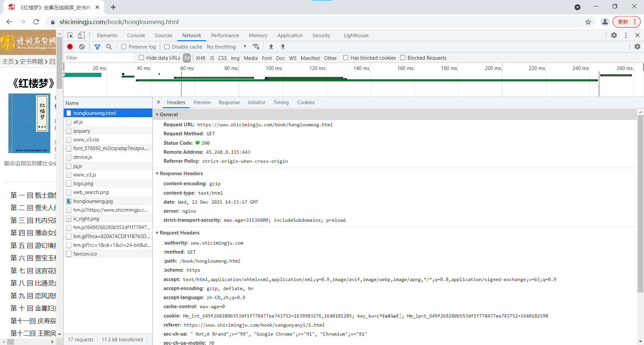
Task: Bookmark this page with star icon
Action: coord(588,22)
